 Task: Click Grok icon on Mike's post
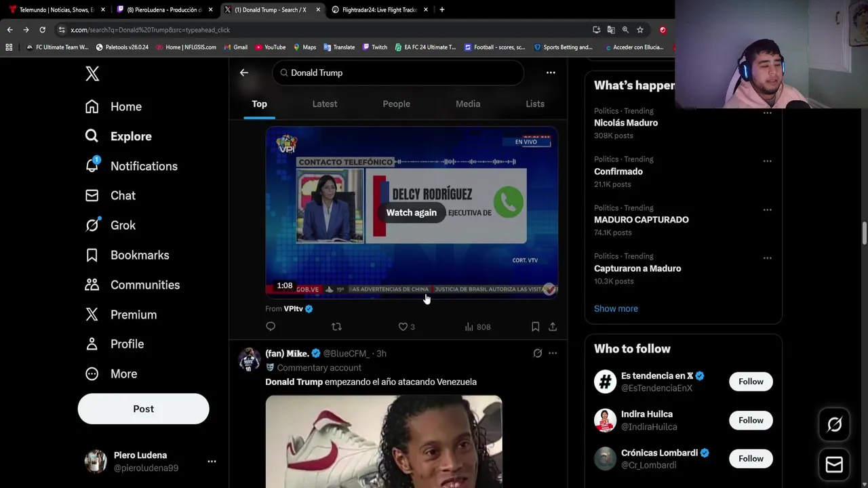point(538,353)
